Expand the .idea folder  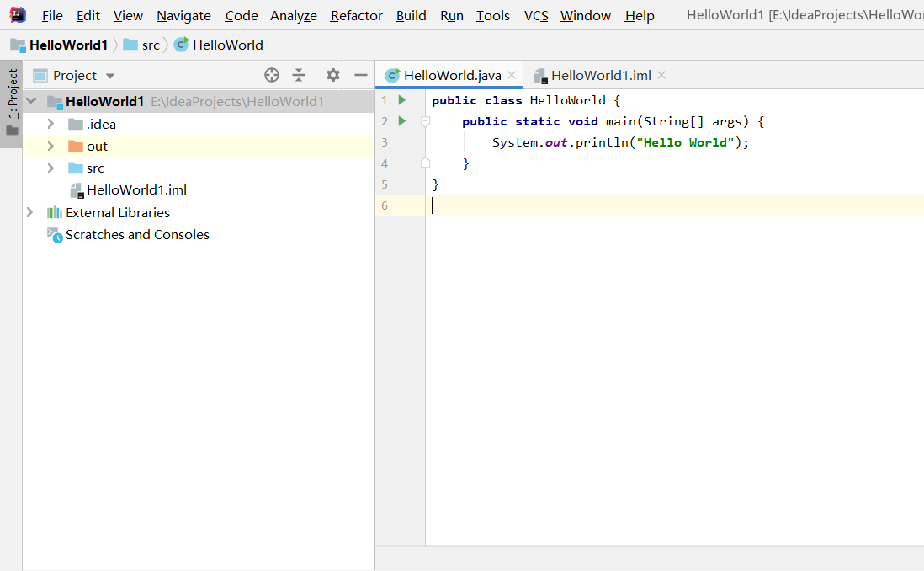[50, 124]
